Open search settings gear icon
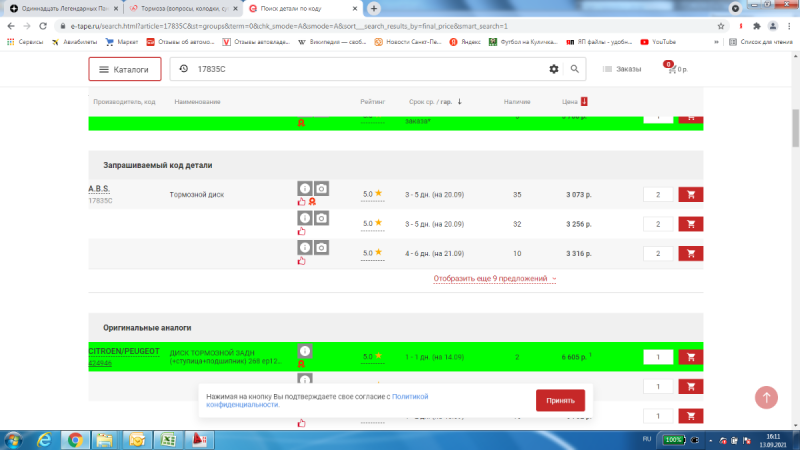The width and height of the screenshot is (800, 450). tap(554, 69)
